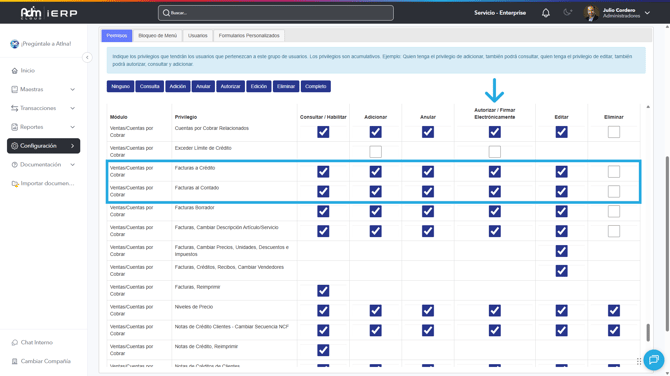Collapse the sidebar with arrow button
Viewport: 670px width, 376px height.
(87, 57)
